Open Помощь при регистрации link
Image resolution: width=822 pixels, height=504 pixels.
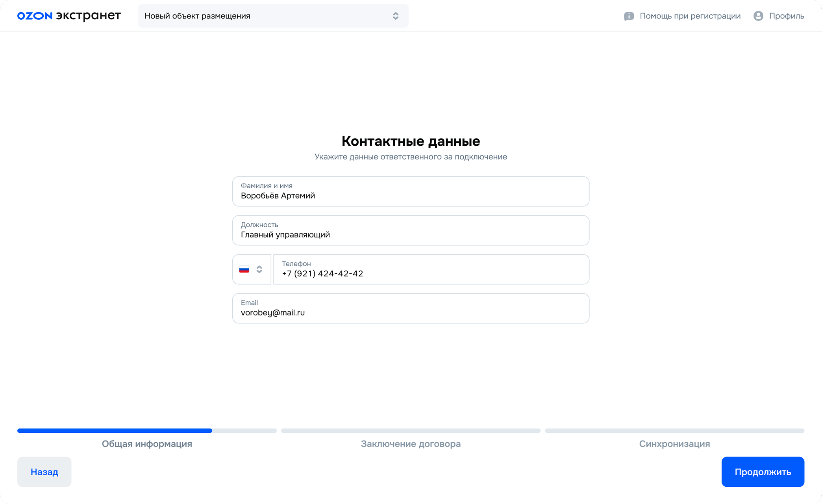[690, 16]
